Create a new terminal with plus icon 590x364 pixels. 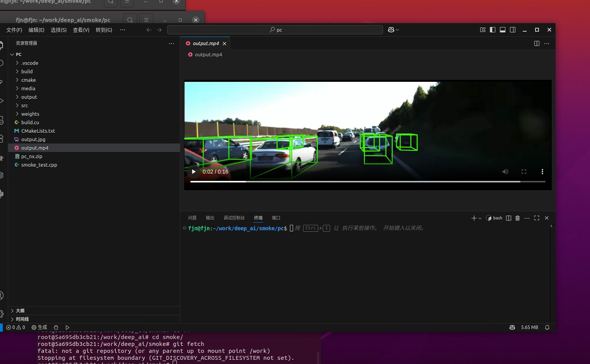(474, 218)
